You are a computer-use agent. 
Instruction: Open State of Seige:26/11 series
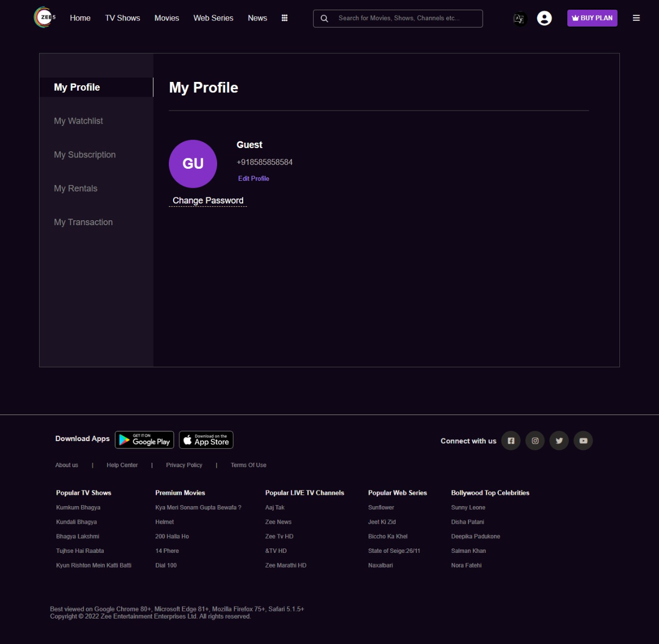click(x=394, y=551)
